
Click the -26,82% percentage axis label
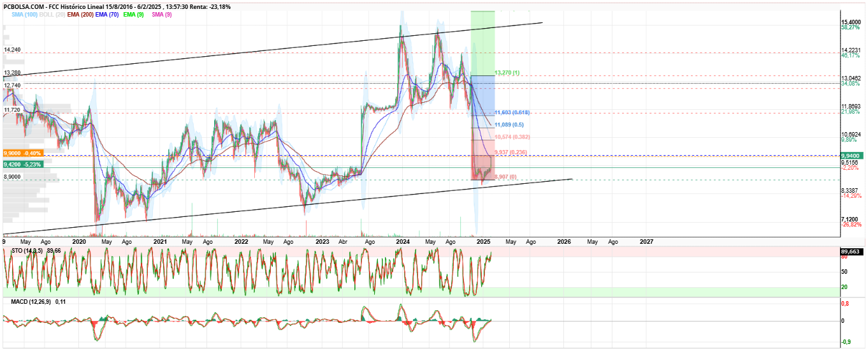click(851, 224)
